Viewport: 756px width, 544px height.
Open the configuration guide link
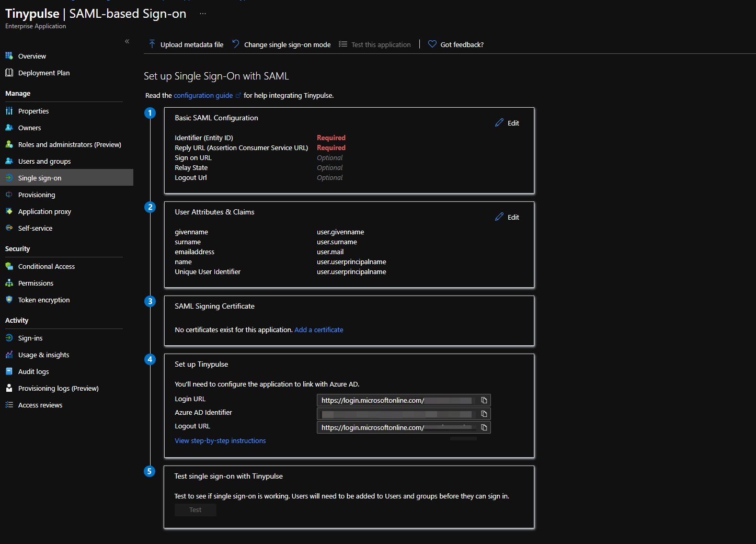(203, 95)
